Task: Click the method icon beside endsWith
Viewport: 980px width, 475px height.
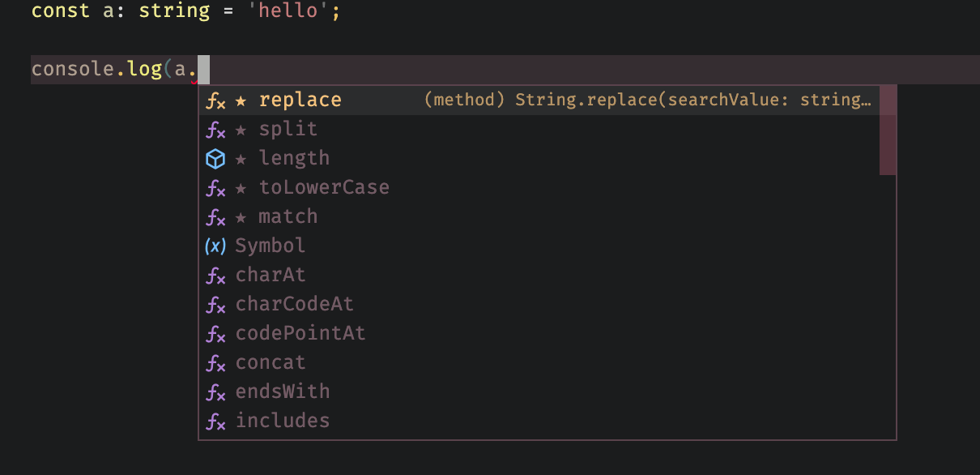Action: coord(215,392)
